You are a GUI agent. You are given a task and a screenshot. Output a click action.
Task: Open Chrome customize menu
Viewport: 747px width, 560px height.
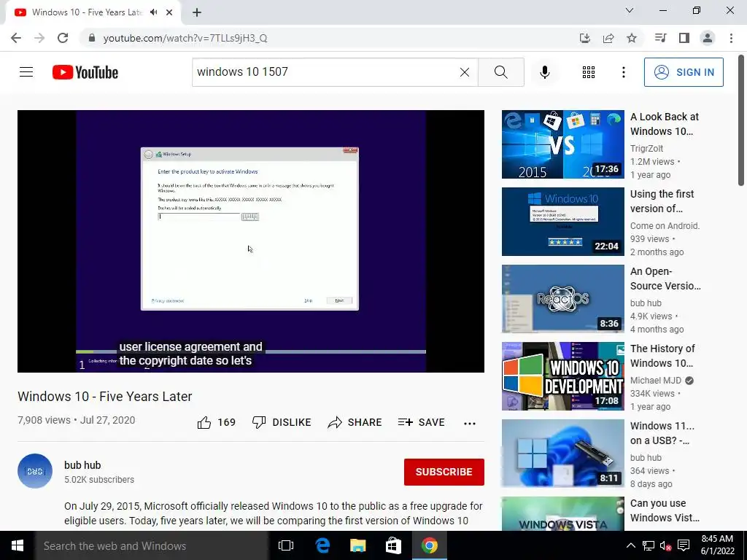point(731,38)
